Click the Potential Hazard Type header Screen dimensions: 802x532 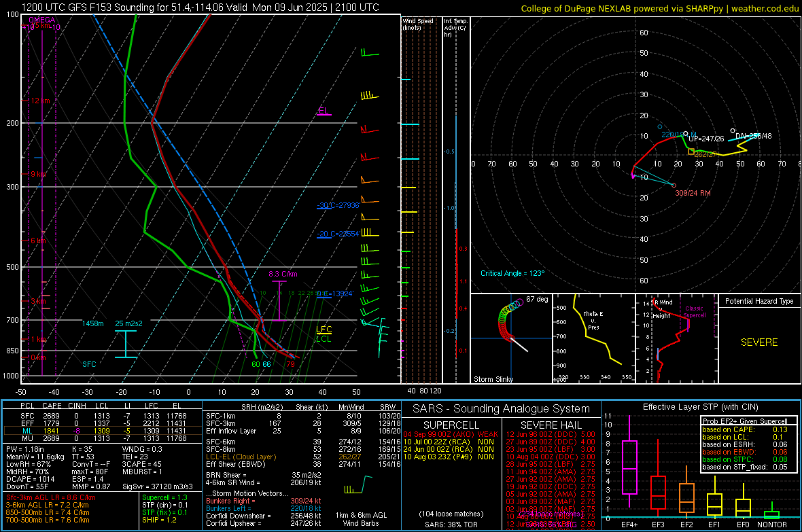pos(759,301)
